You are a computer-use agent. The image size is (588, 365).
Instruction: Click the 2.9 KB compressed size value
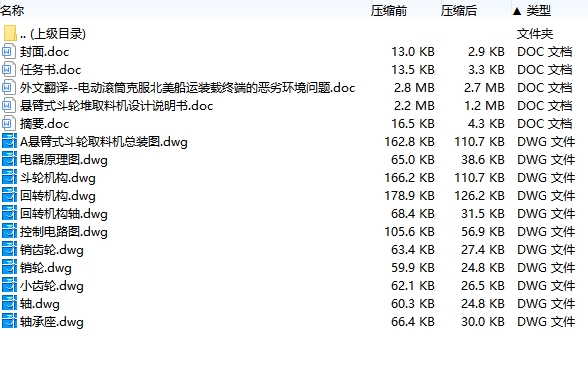[x=486, y=52]
